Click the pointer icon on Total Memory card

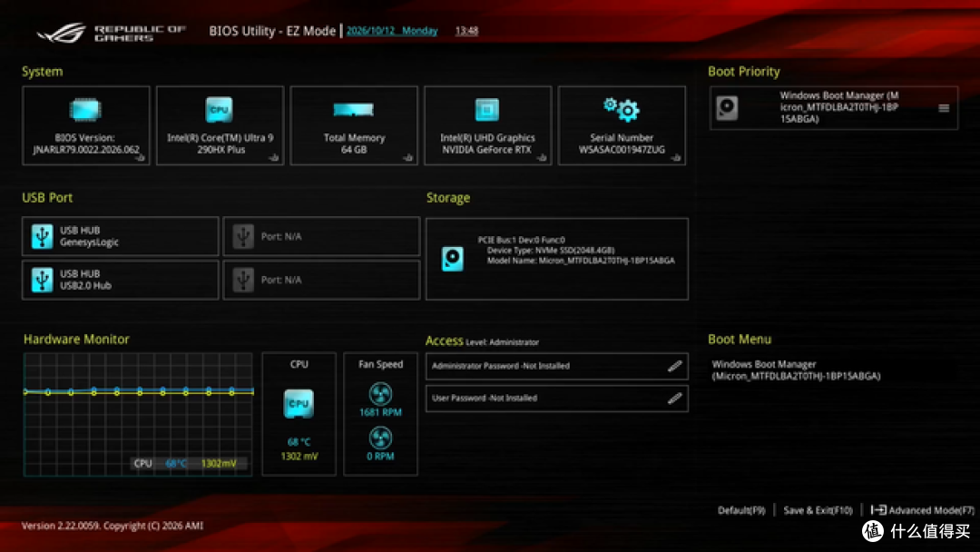[408, 158]
